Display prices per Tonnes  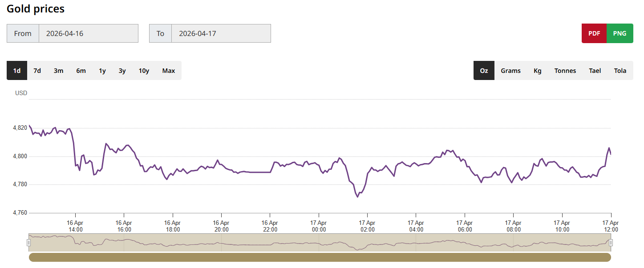click(565, 71)
